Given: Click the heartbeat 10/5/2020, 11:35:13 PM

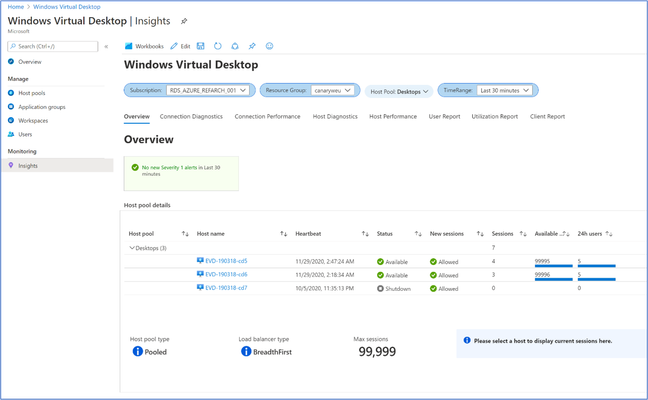Looking at the screenshot, I should (325, 288).
